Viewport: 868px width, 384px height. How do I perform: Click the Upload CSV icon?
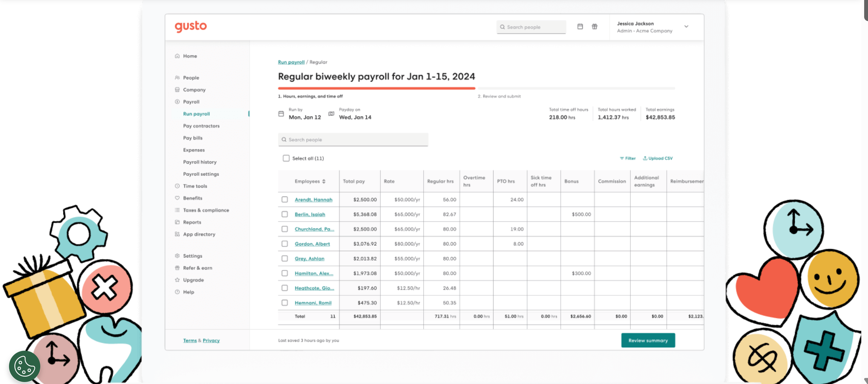tap(645, 158)
